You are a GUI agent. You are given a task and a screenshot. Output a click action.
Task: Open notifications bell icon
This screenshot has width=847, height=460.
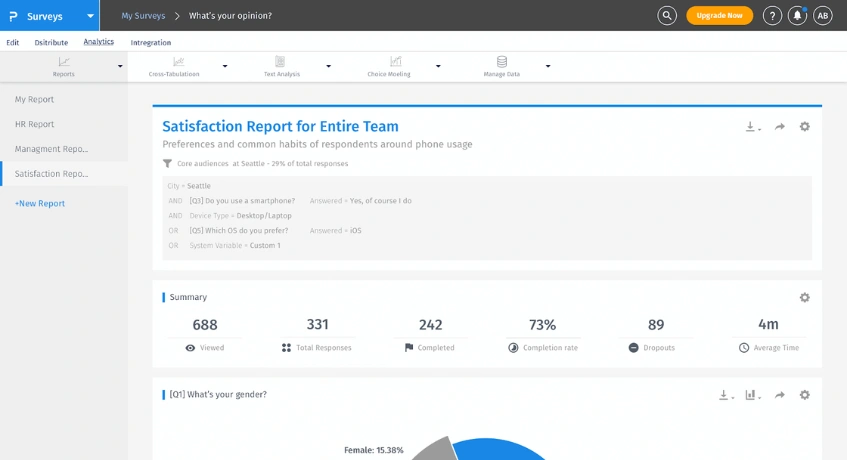point(797,15)
